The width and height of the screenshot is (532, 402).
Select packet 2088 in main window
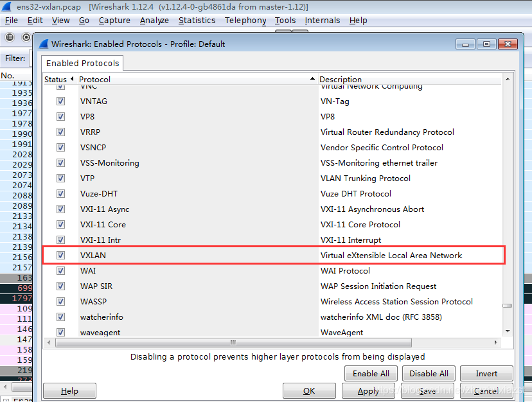[16, 195]
